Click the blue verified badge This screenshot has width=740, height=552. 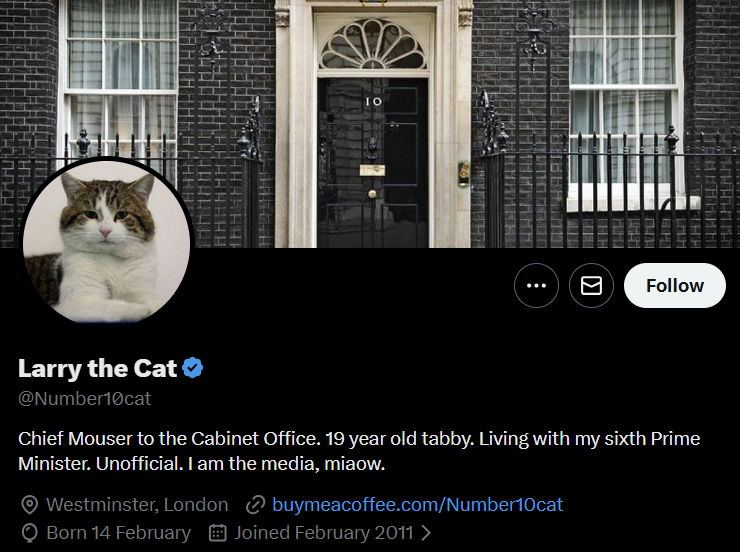coord(193,368)
